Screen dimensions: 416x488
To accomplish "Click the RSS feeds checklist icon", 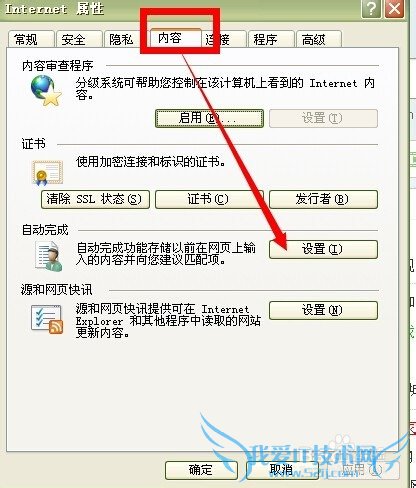I will pyautogui.click(x=47, y=319).
